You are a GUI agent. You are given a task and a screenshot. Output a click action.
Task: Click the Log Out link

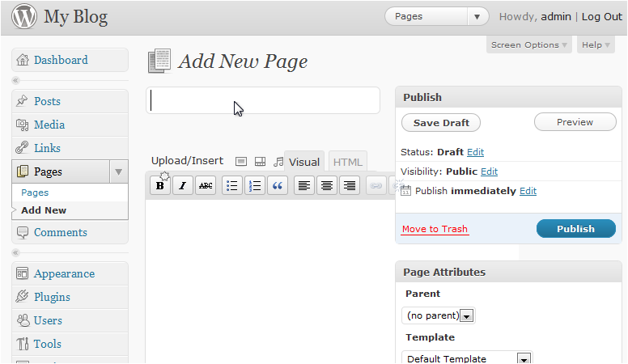(x=602, y=17)
